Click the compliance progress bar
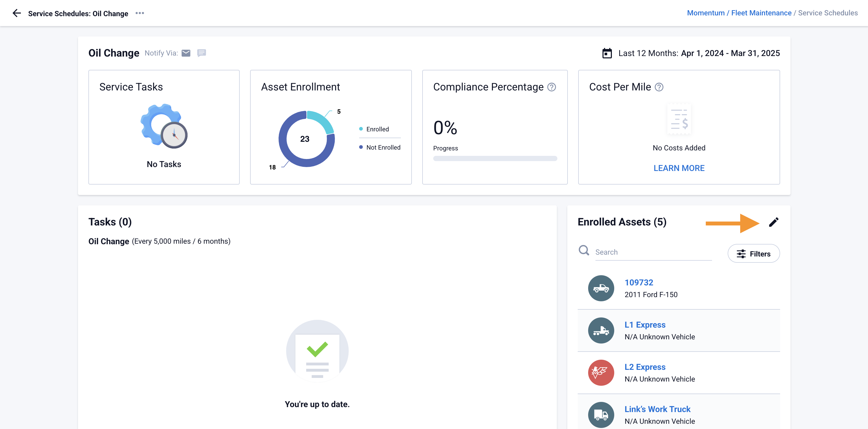868x429 pixels. pos(495,158)
